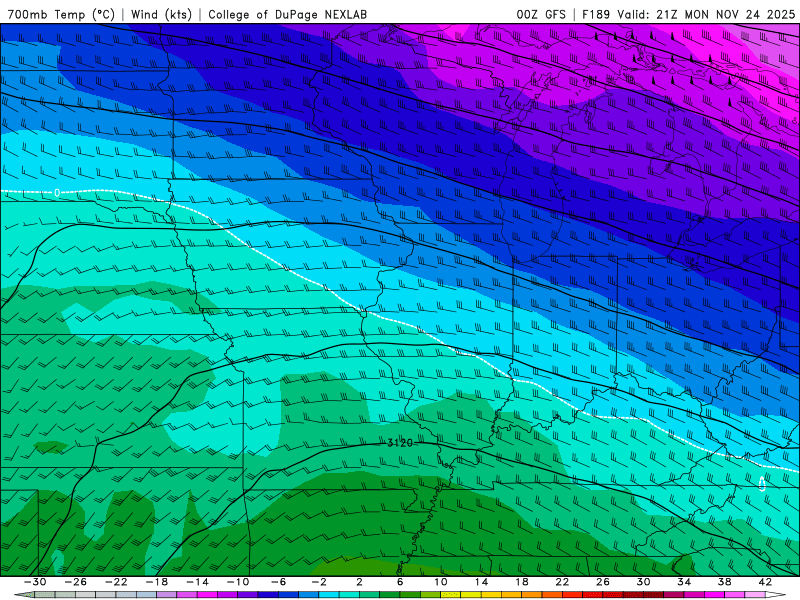This screenshot has height=600, width=800.
Task: Click the '700mb Temp (°C)' title text
Action: click(61, 14)
